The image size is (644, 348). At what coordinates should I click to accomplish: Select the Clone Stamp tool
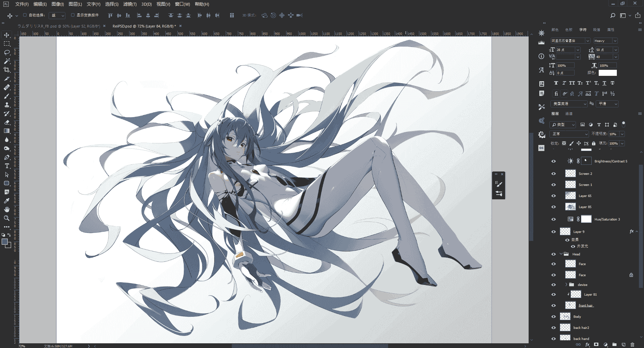7,105
